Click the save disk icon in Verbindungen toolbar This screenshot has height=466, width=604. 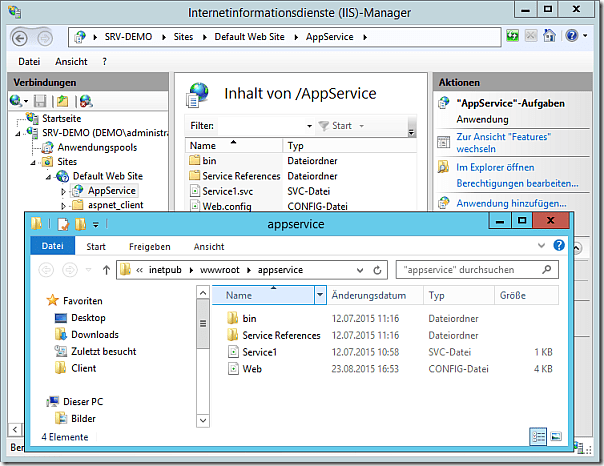coord(40,101)
